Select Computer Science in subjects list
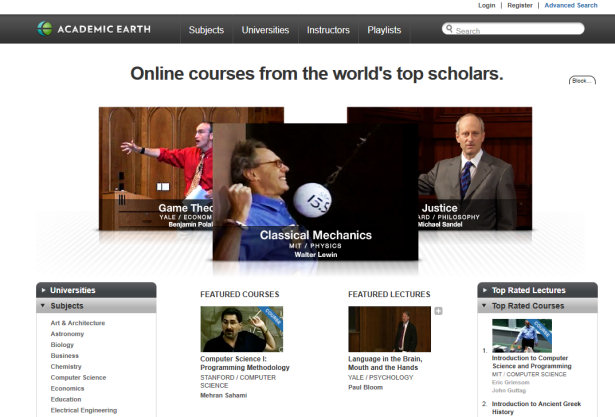 click(78, 377)
